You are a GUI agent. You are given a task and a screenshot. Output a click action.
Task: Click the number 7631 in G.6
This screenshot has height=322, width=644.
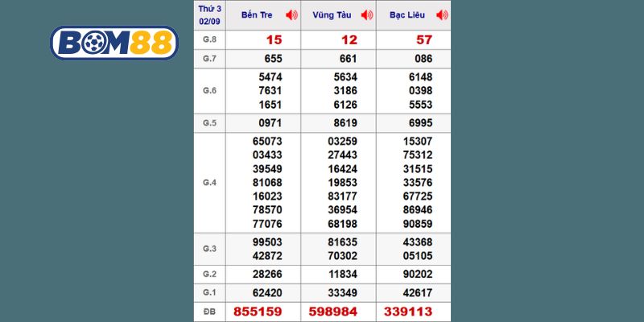(270, 91)
